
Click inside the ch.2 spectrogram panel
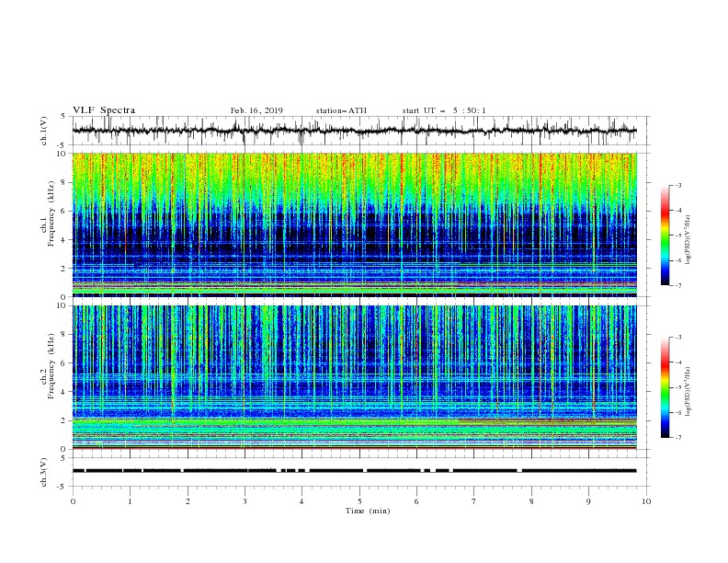tap(354, 377)
